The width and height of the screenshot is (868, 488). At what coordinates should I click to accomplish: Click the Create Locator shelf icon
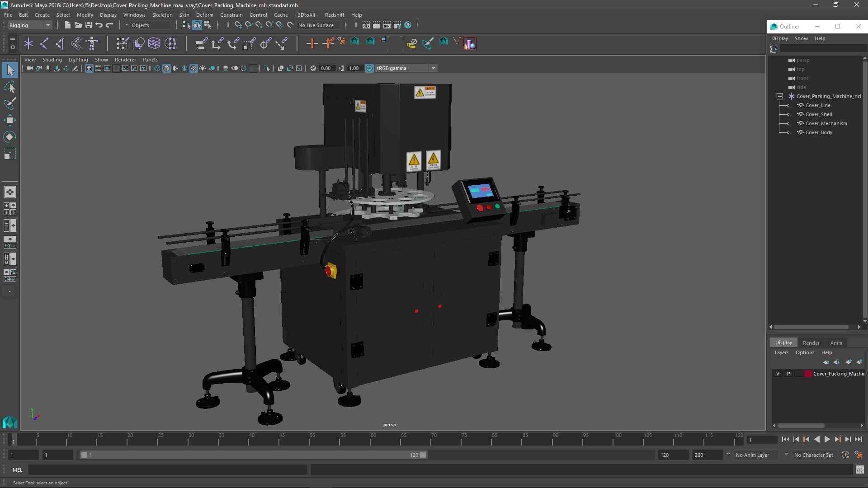click(28, 43)
